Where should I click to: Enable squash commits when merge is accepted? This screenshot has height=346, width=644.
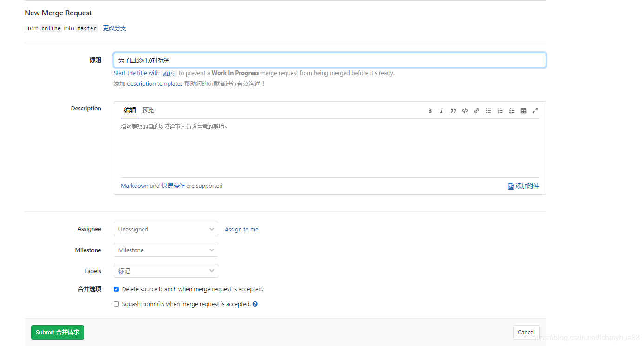click(116, 304)
